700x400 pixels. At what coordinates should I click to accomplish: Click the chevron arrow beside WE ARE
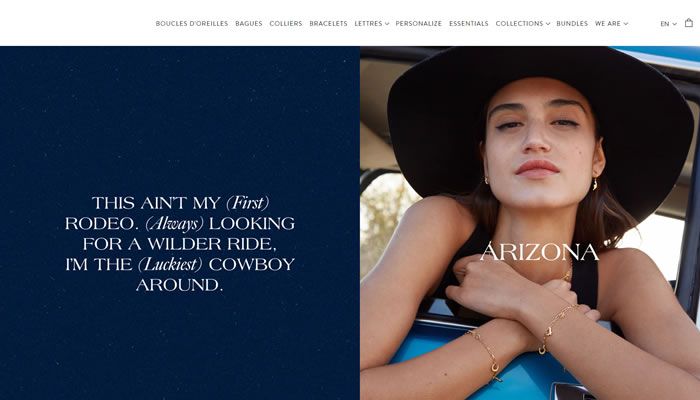coord(626,24)
